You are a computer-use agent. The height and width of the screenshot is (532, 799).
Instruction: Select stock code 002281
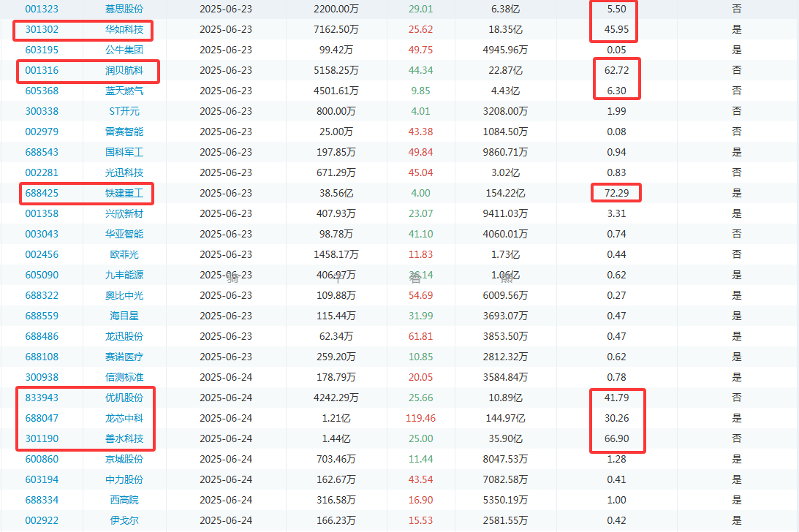pos(42,172)
